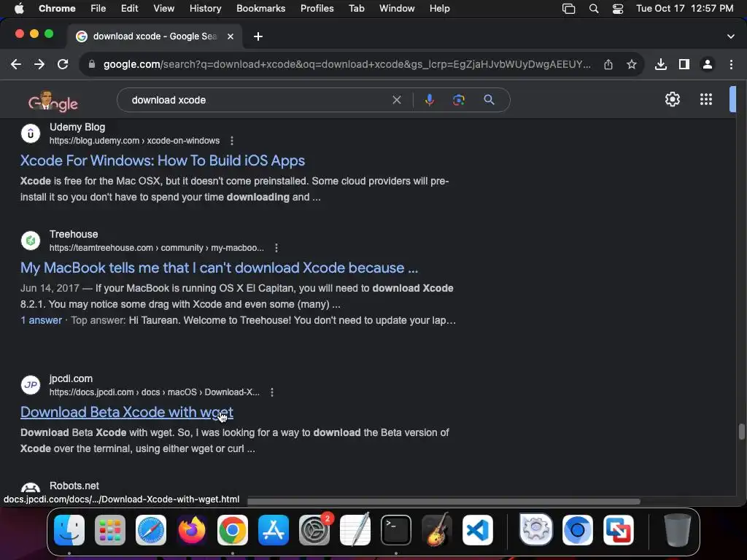Open the Edit menu
The height and width of the screenshot is (560, 747).
(129, 9)
